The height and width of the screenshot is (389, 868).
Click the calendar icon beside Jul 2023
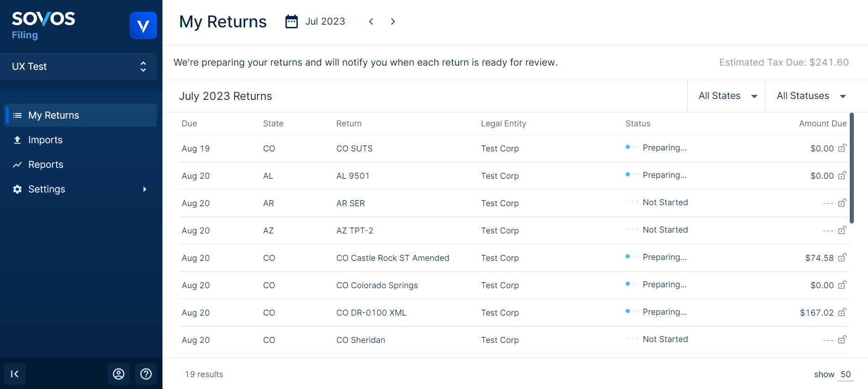[291, 21]
